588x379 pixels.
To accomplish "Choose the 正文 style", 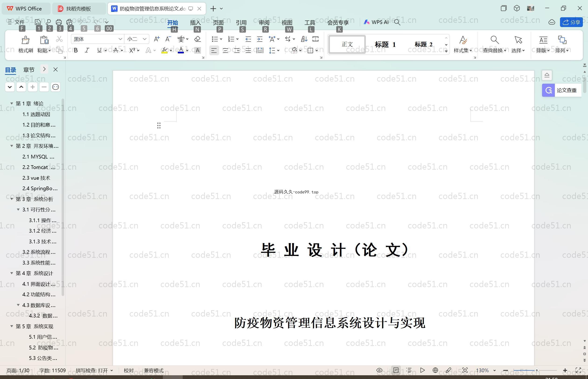I will 347,44.
